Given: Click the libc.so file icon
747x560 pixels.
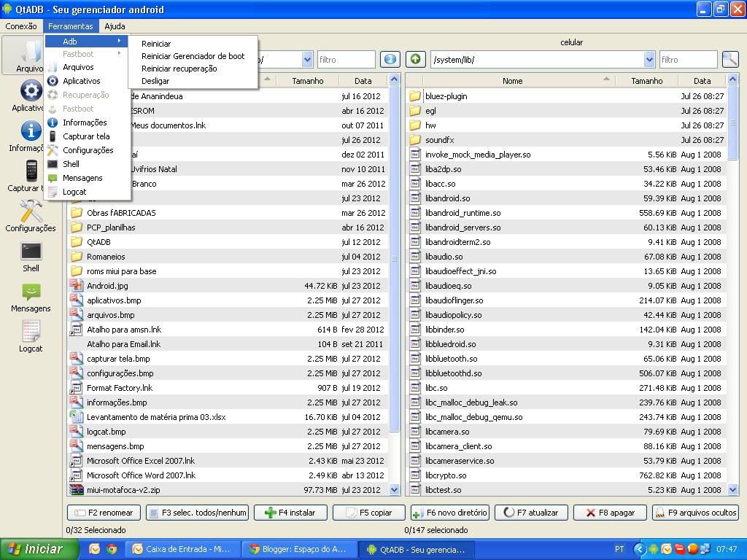Looking at the screenshot, I should [x=415, y=388].
